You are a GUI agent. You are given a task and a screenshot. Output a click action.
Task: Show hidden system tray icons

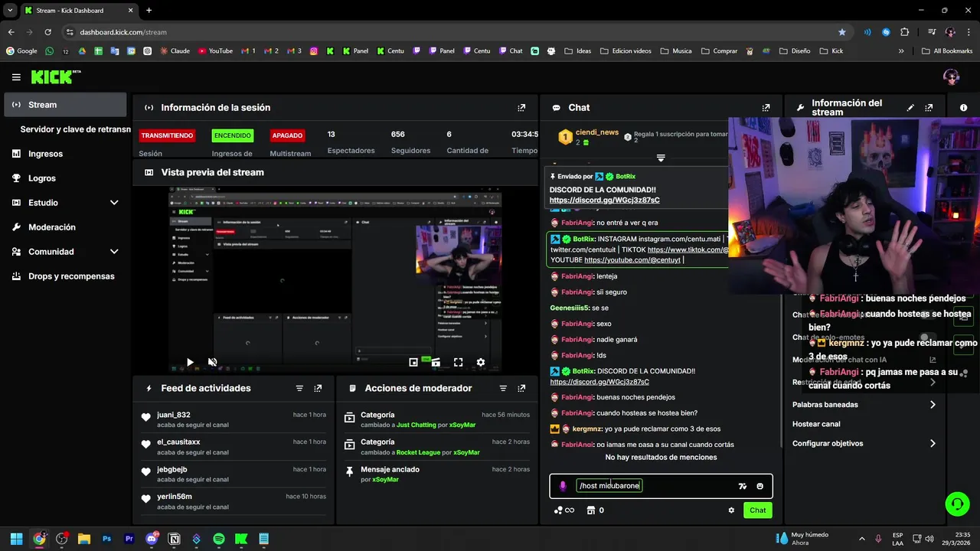(862, 539)
